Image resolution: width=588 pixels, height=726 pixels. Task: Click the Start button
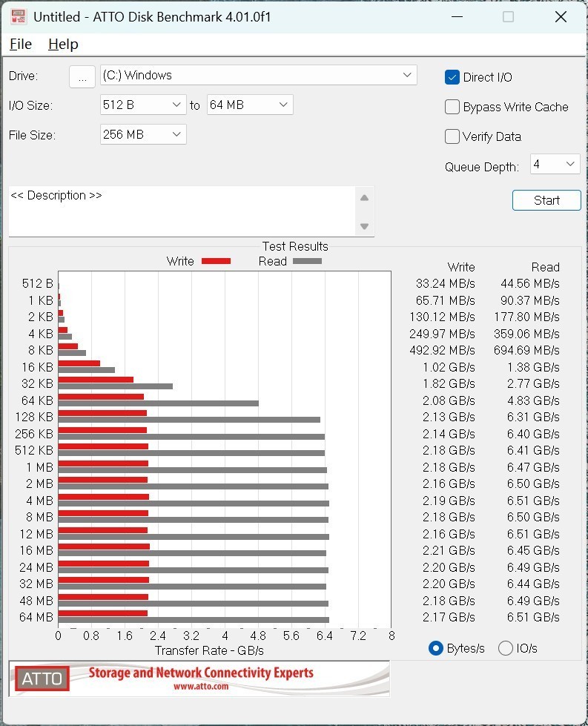[x=546, y=200]
